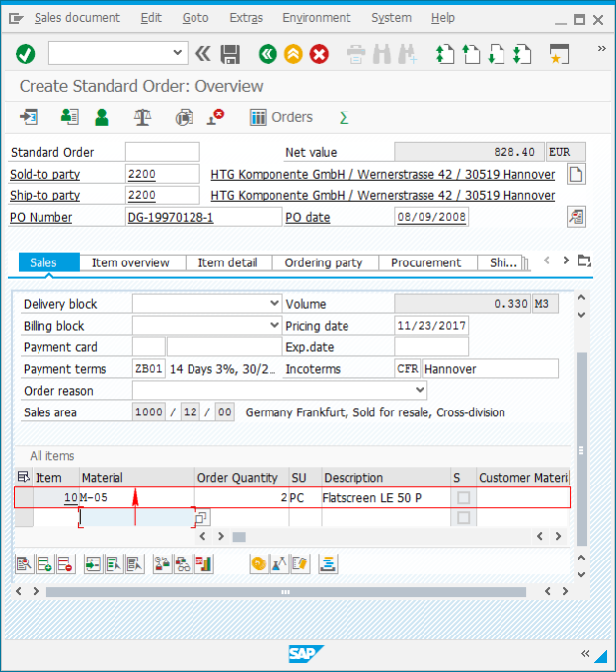Switch to the Item overview tab
616x672 pixels.
pyautogui.click(x=130, y=262)
